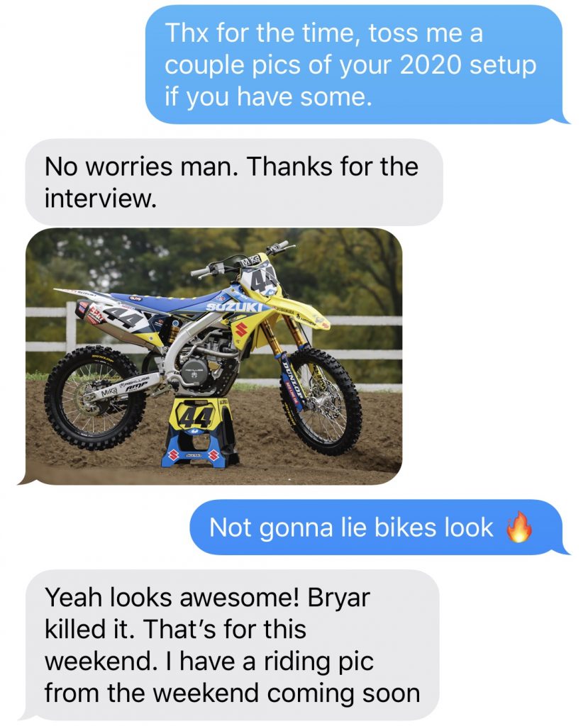
Task: Tap the front number plate showing 44
Action: pyautogui.click(x=259, y=277)
